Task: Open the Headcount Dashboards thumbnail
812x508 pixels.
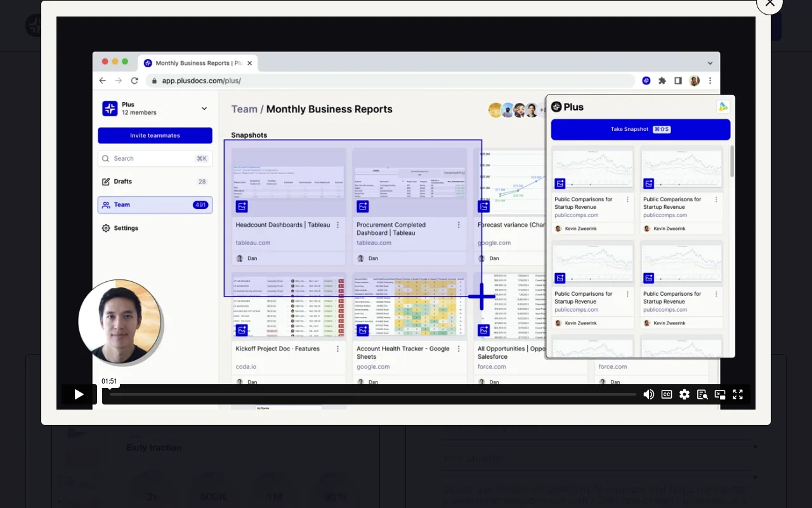Action: pyautogui.click(x=289, y=182)
